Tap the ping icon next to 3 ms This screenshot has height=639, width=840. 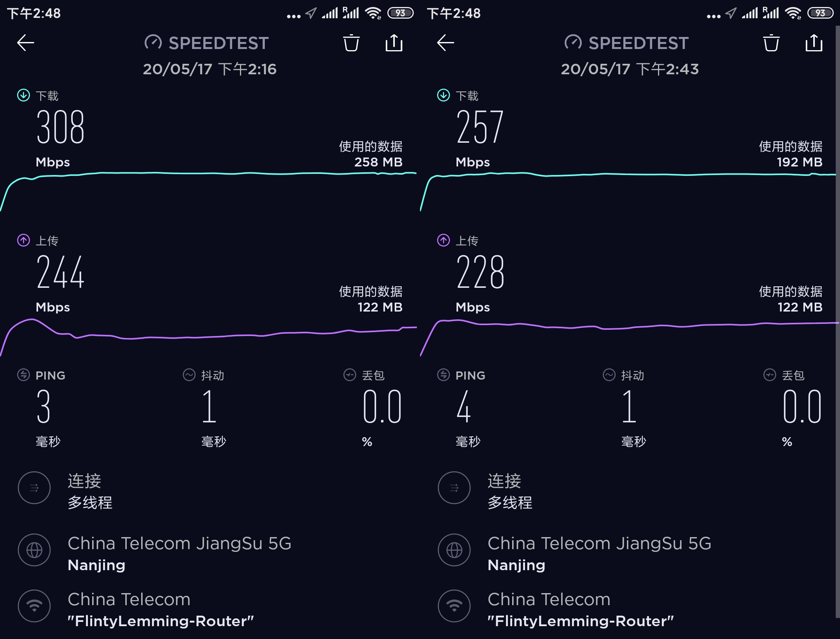[x=23, y=375]
